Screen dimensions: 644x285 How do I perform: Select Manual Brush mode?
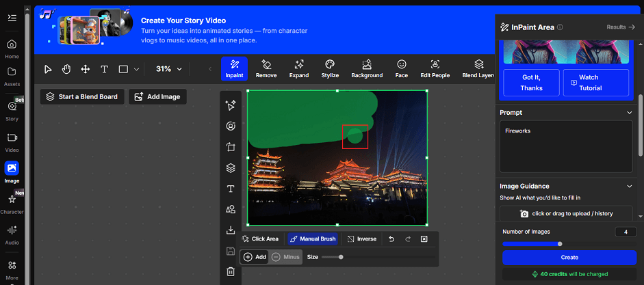point(313,239)
